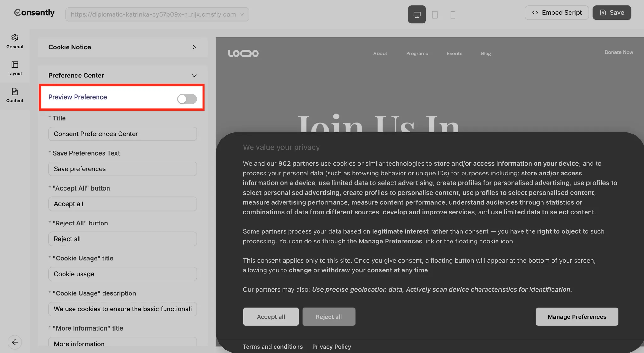
Task: Enable the Preview Preference toggle
Action: pos(187,99)
